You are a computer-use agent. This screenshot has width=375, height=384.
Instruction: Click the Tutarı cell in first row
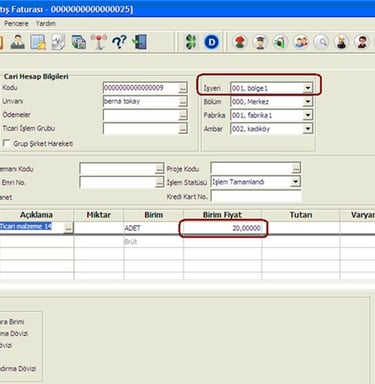pos(301,228)
